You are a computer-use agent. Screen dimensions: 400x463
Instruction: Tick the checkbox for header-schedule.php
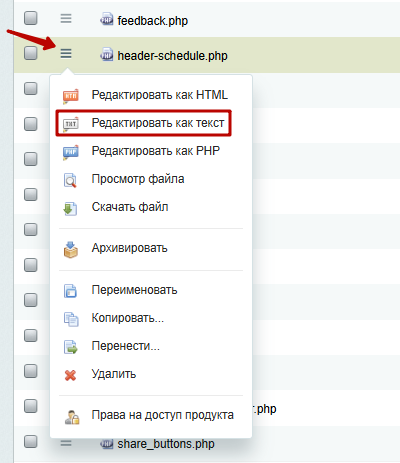point(31,53)
